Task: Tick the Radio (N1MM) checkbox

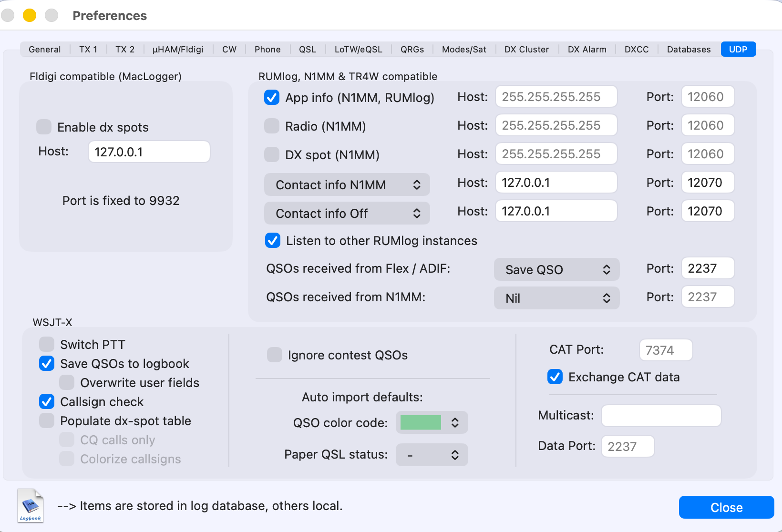Action: tap(272, 126)
